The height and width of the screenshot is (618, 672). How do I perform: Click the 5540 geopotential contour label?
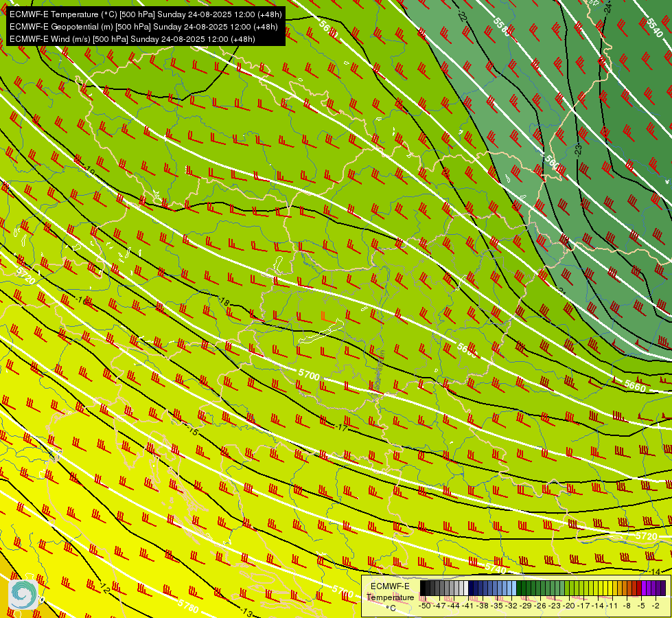pyautogui.click(x=654, y=27)
